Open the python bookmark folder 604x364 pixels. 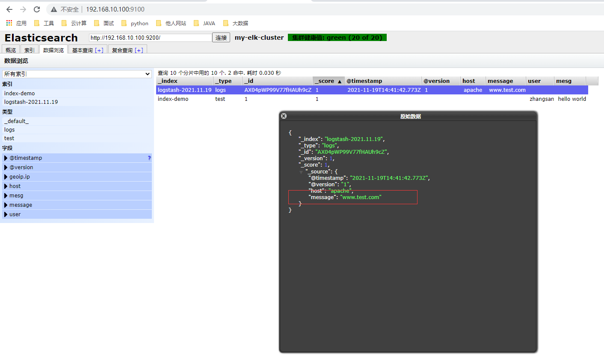(135, 23)
